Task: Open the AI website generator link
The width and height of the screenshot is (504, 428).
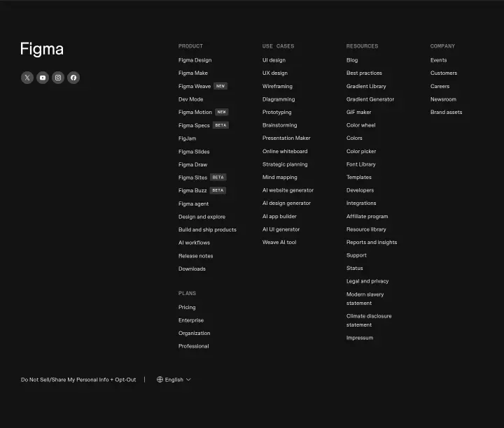Action: (x=288, y=190)
